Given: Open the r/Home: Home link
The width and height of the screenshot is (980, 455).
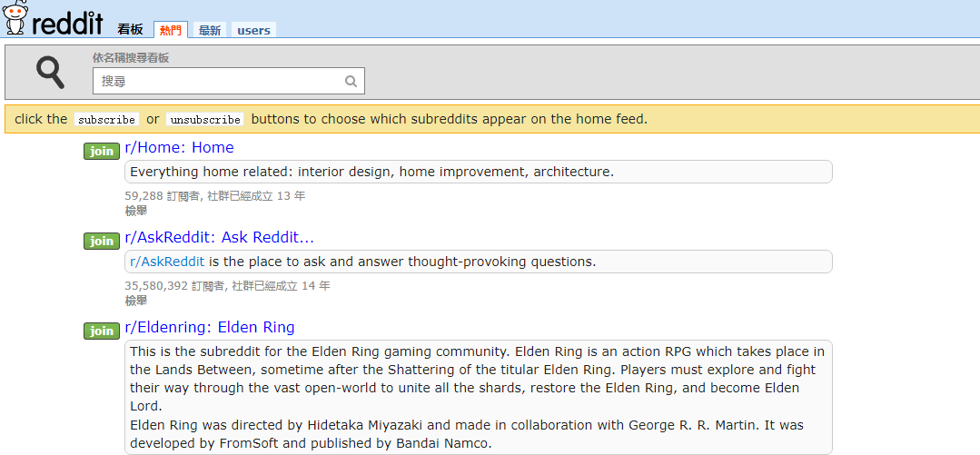Looking at the screenshot, I should pos(179,147).
